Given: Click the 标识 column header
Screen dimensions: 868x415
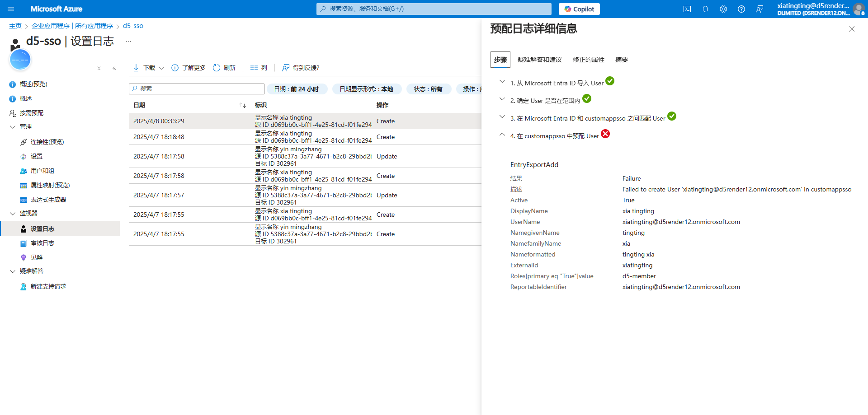Looking at the screenshot, I should coord(261,105).
